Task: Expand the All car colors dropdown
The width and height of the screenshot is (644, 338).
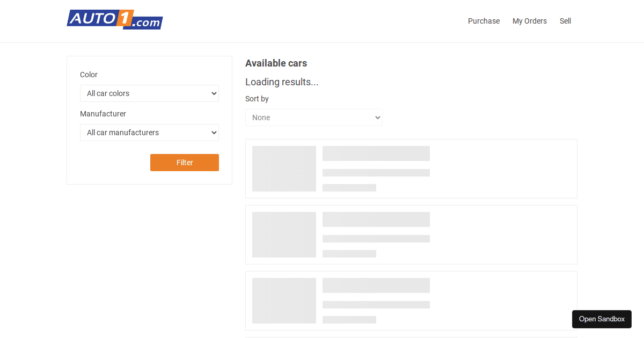Action: pyautogui.click(x=149, y=93)
